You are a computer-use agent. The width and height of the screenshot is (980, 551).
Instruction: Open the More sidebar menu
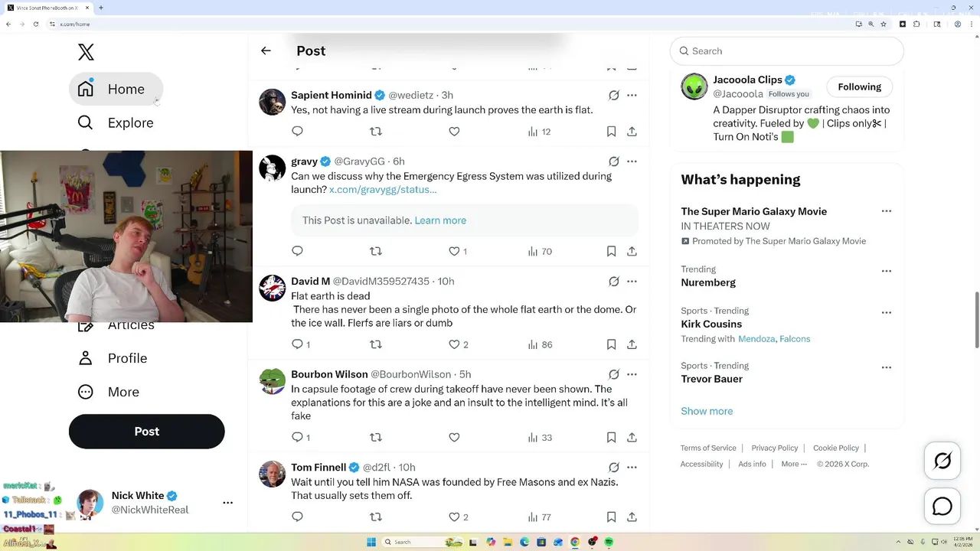click(108, 392)
